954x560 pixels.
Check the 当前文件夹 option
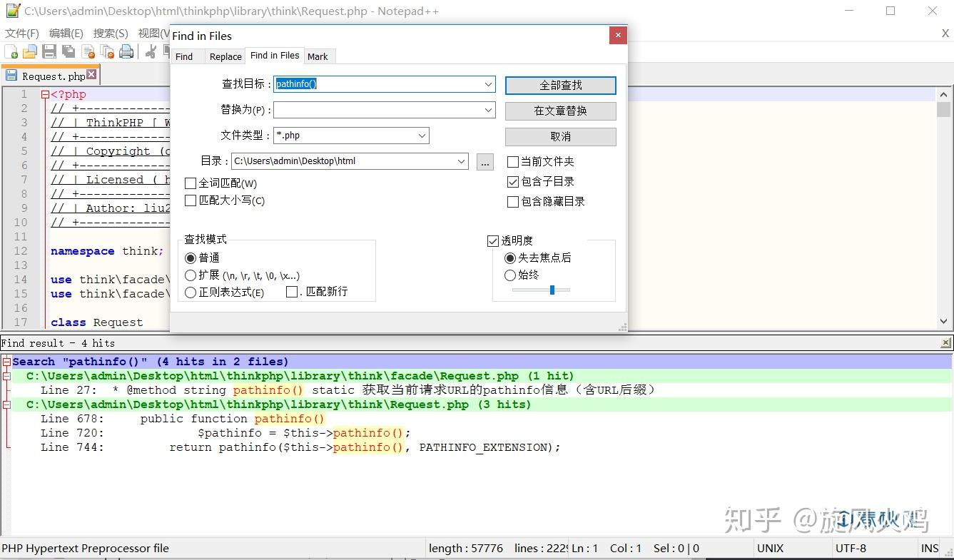[512, 162]
